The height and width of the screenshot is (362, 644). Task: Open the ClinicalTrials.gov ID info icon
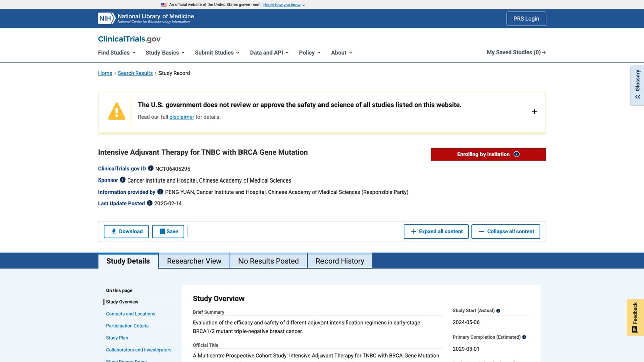tap(151, 168)
